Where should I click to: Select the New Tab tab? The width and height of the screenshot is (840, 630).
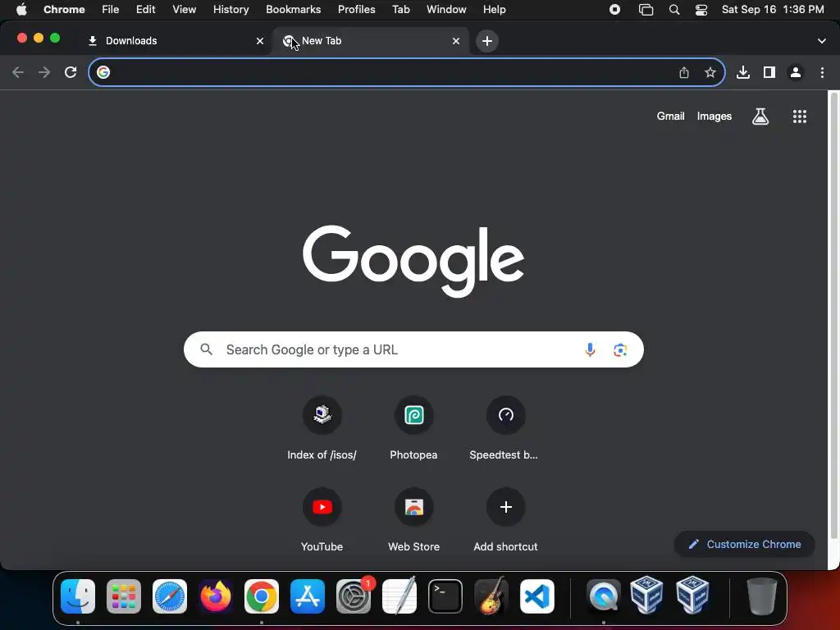[371, 41]
